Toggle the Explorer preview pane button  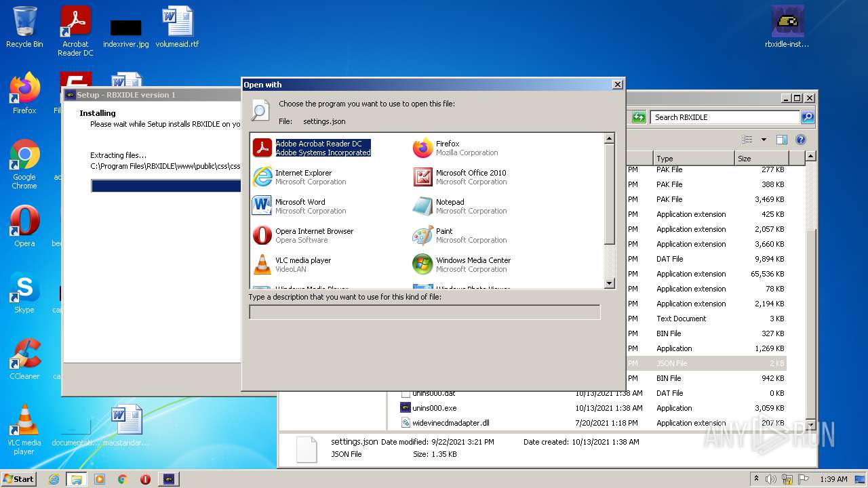coord(782,140)
